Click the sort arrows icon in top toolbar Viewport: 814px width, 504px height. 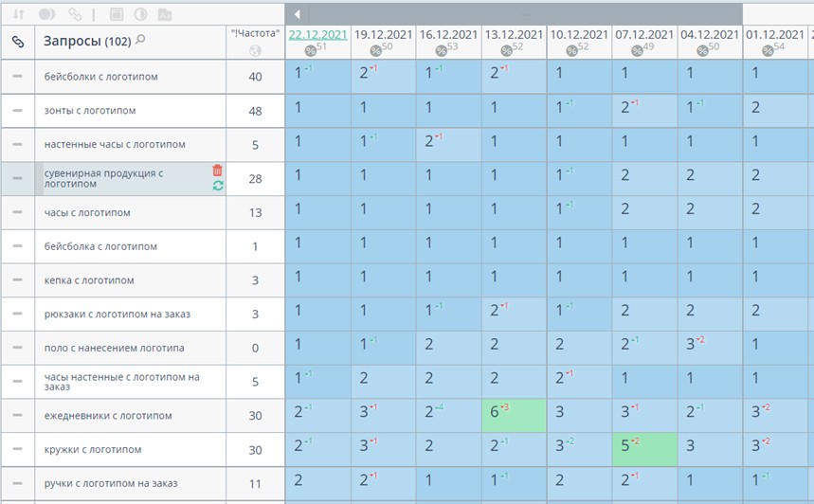[18, 14]
